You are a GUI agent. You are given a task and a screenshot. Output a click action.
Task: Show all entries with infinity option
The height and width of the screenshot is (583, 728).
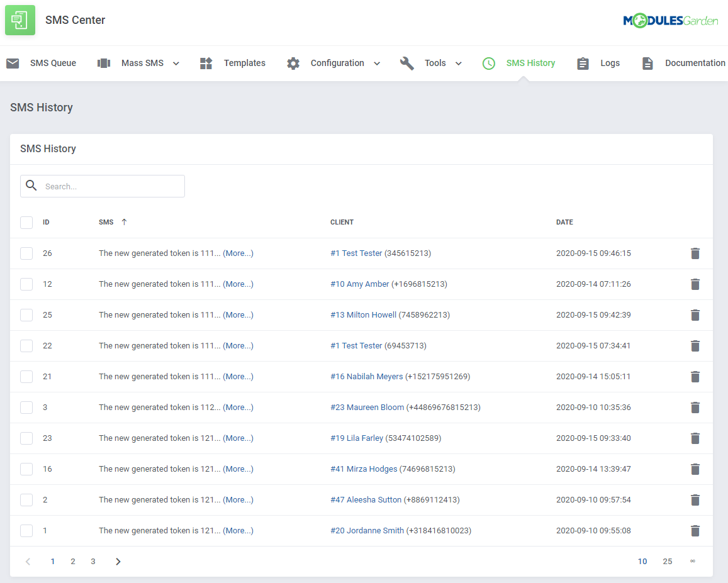pyautogui.click(x=692, y=562)
